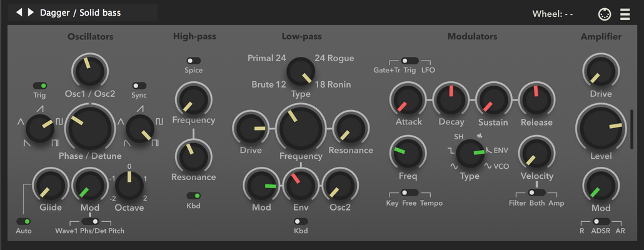Go to previous preset with left arrow
The width and height of the screenshot is (644, 250).
[19, 12]
